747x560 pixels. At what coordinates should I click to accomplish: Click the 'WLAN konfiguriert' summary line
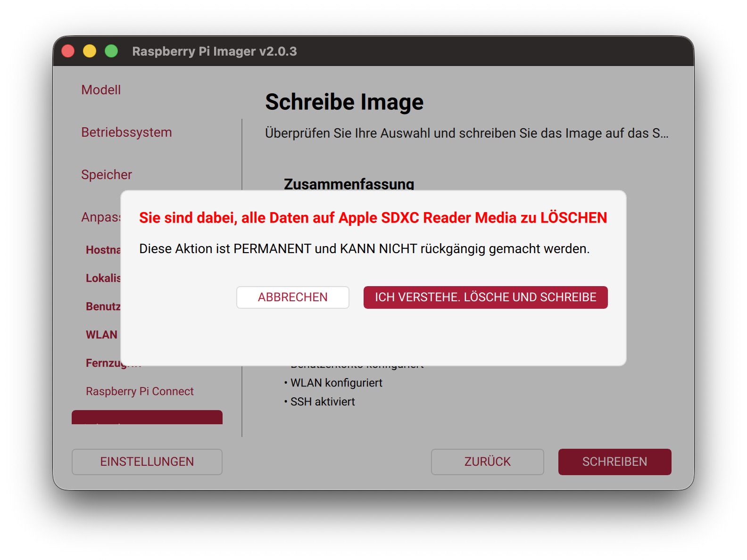click(333, 383)
